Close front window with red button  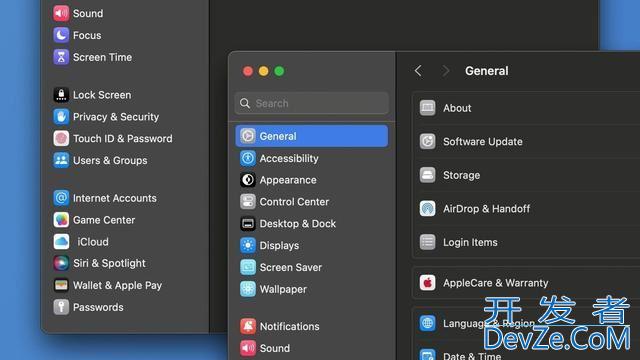248,71
